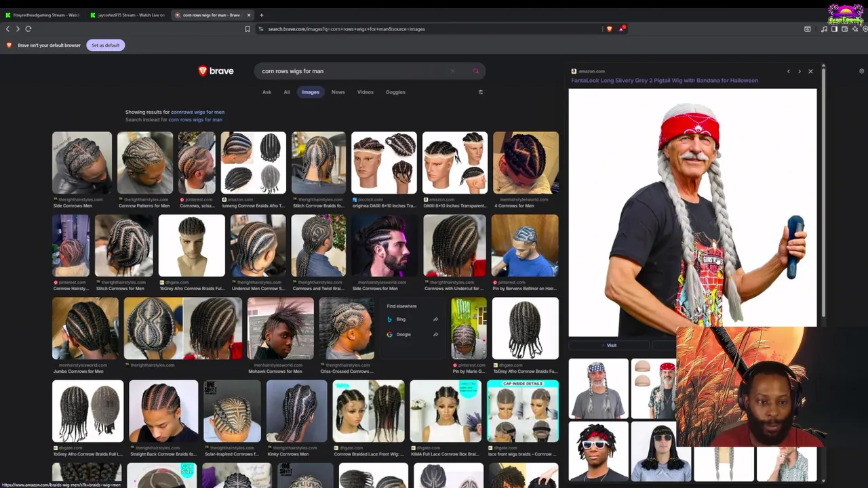Submit the search with the magnifier icon
The width and height of the screenshot is (868, 488).
pos(476,71)
